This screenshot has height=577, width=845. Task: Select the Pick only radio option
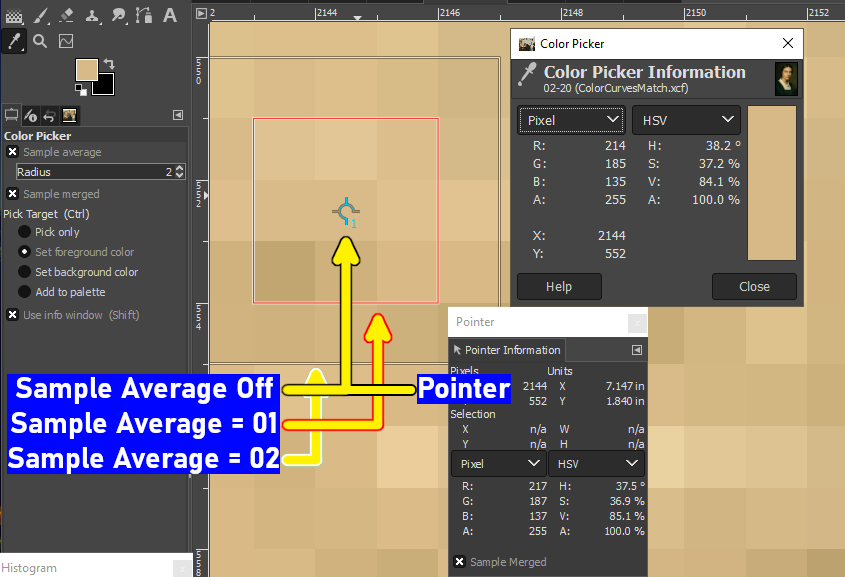pos(24,232)
